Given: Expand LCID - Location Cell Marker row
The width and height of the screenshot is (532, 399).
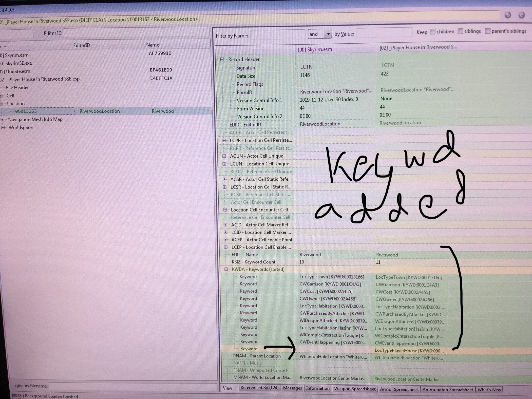Looking at the screenshot, I should click(x=225, y=232).
